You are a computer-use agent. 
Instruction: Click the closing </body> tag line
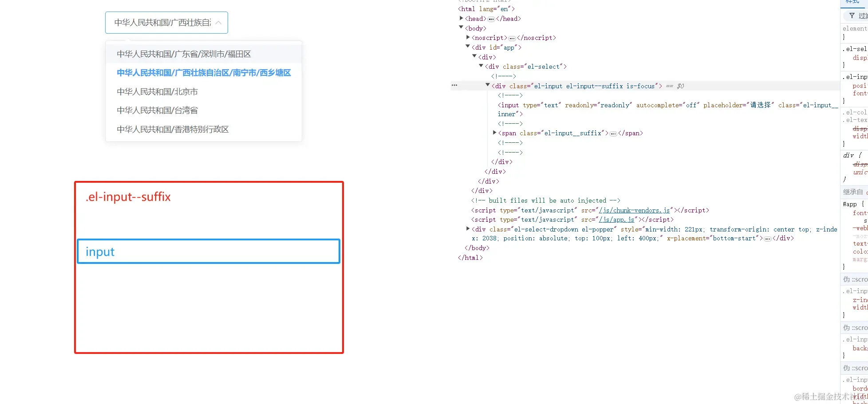coord(477,248)
